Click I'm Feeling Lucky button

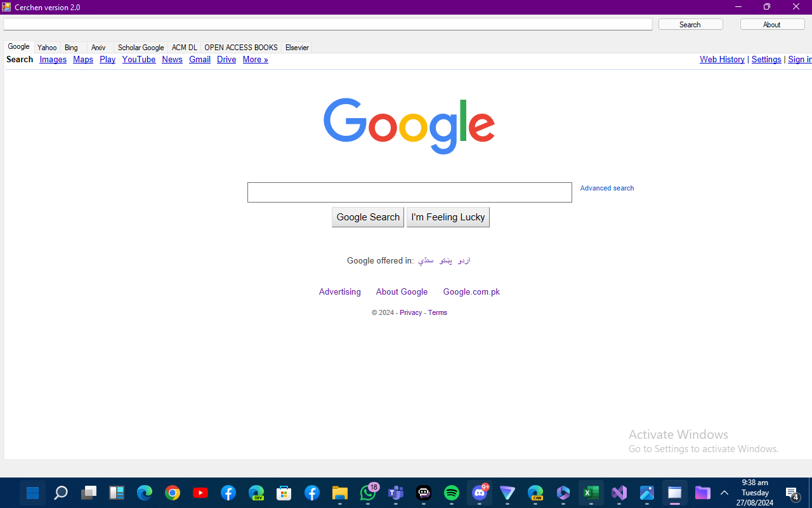pos(448,217)
